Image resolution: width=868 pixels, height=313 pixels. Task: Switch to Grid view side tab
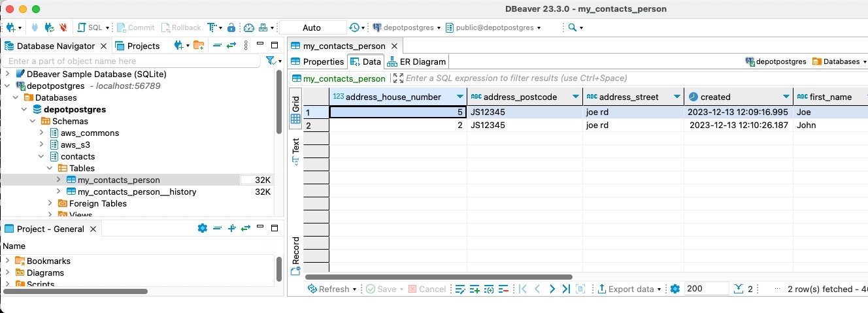click(x=295, y=110)
